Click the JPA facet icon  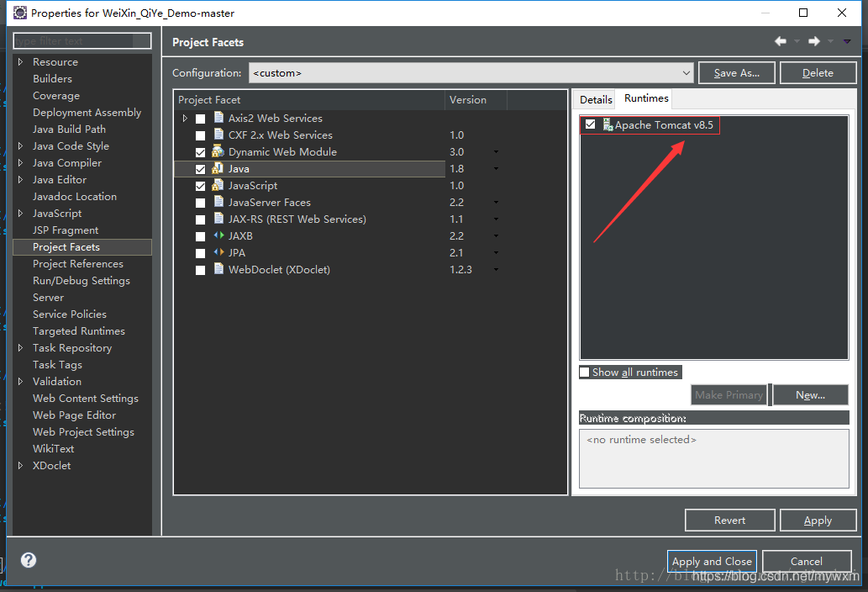coord(218,252)
